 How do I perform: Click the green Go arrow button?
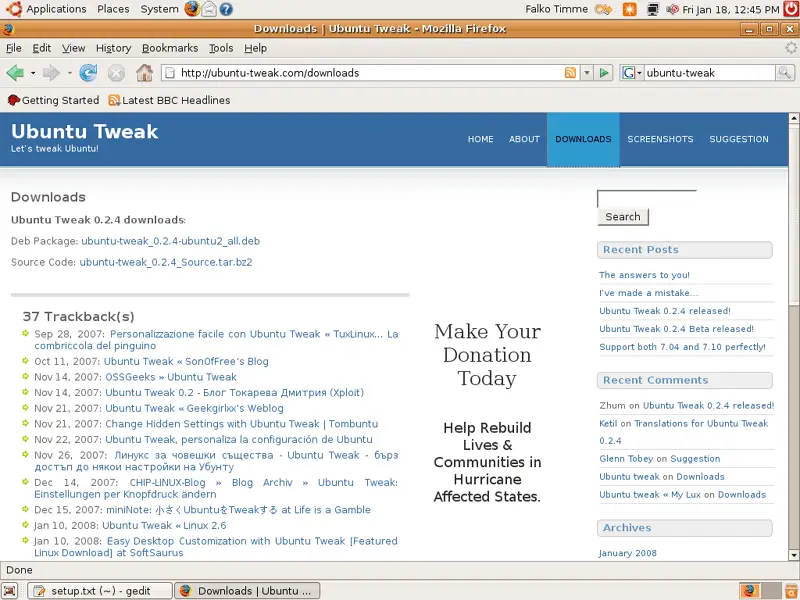pyautogui.click(x=604, y=73)
